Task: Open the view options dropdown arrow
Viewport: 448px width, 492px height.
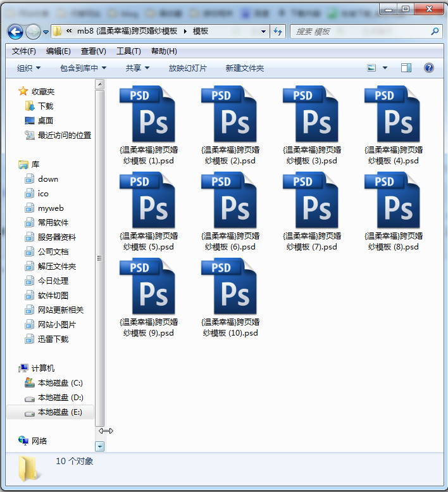Action: (x=385, y=68)
